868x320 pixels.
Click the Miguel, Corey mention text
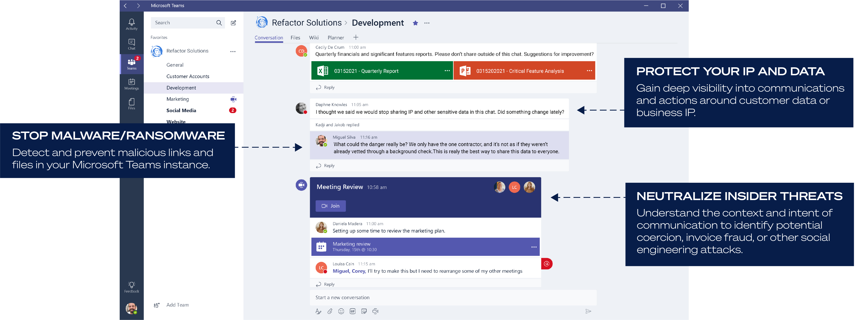coord(349,271)
